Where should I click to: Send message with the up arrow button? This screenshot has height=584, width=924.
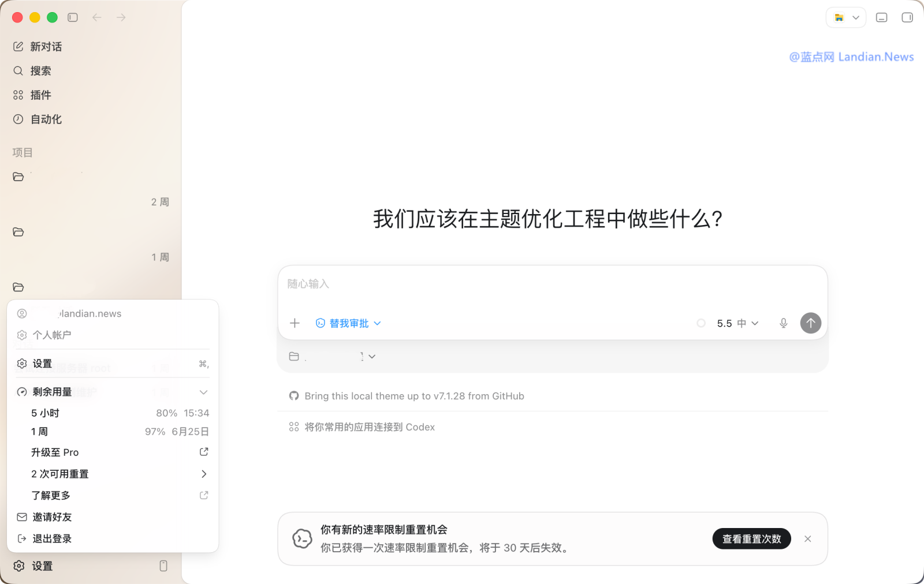pos(811,323)
